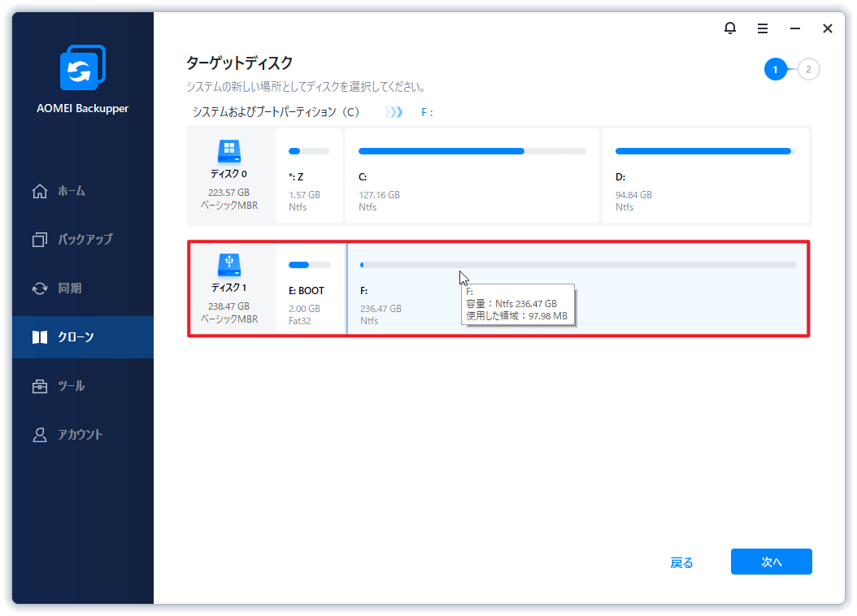Select the クローン (Clone) sidebar icon
This screenshot has height=616, width=857.
(x=40, y=337)
